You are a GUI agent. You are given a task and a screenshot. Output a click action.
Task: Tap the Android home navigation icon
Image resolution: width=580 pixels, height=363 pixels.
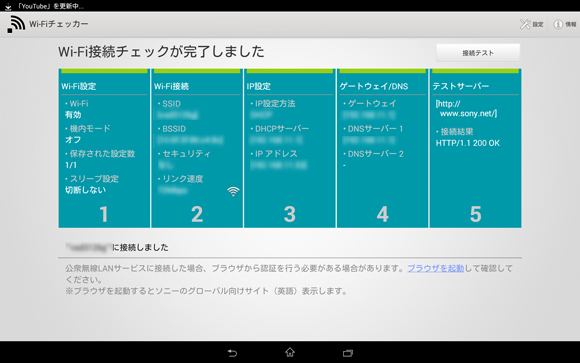[290, 352]
